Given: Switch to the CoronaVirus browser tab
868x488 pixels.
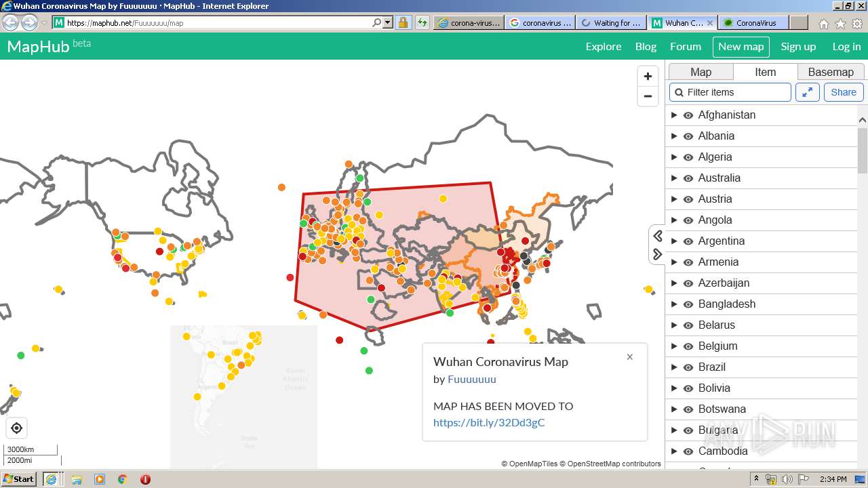Looking at the screenshot, I should 753,22.
